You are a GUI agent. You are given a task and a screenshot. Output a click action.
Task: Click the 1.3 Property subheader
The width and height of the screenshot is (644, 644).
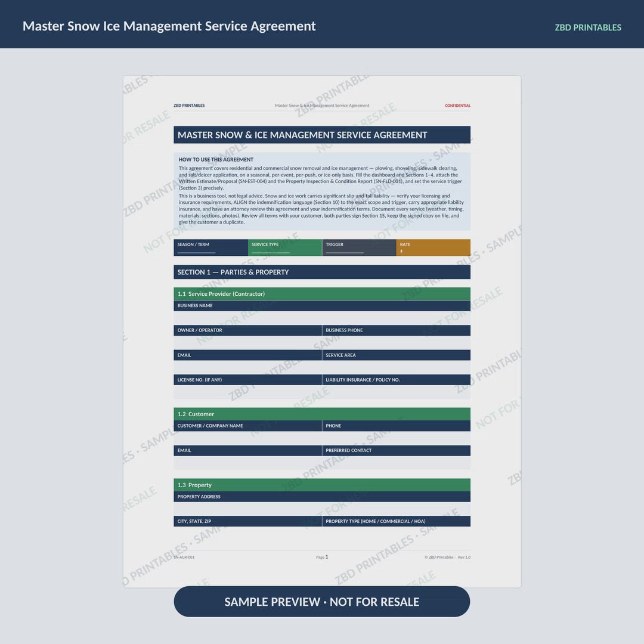322,485
